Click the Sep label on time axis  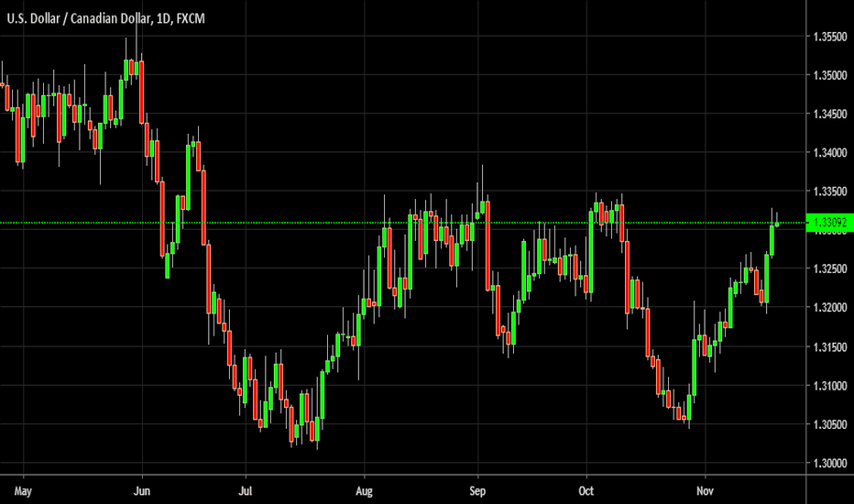tap(477, 491)
